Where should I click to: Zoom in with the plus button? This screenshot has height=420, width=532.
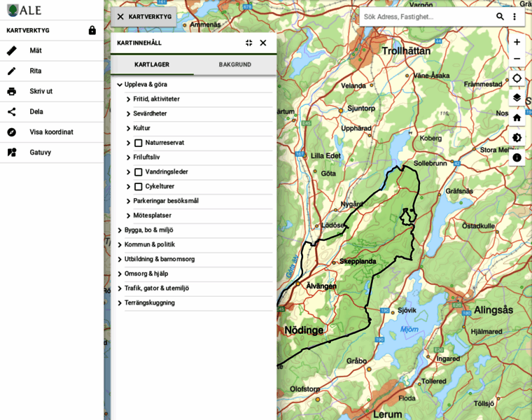[x=517, y=42]
